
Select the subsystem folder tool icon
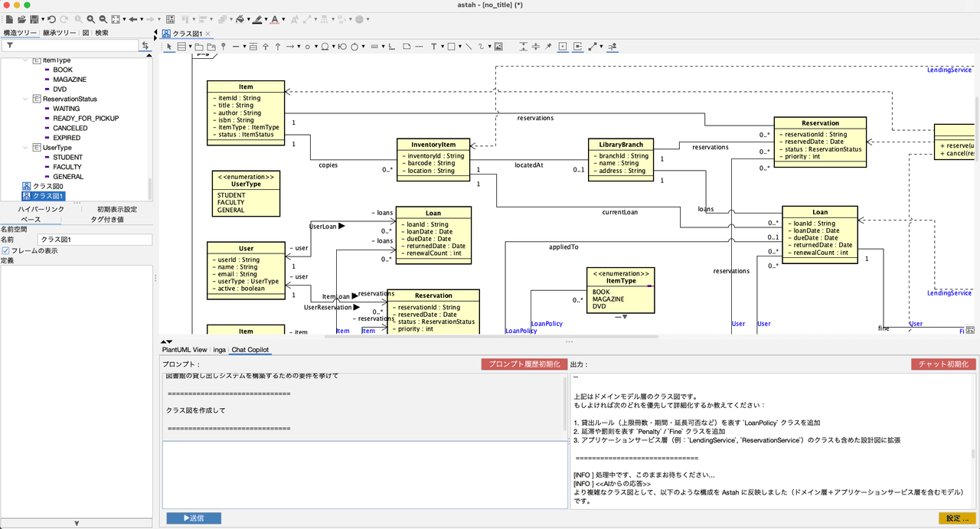tap(211, 47)
